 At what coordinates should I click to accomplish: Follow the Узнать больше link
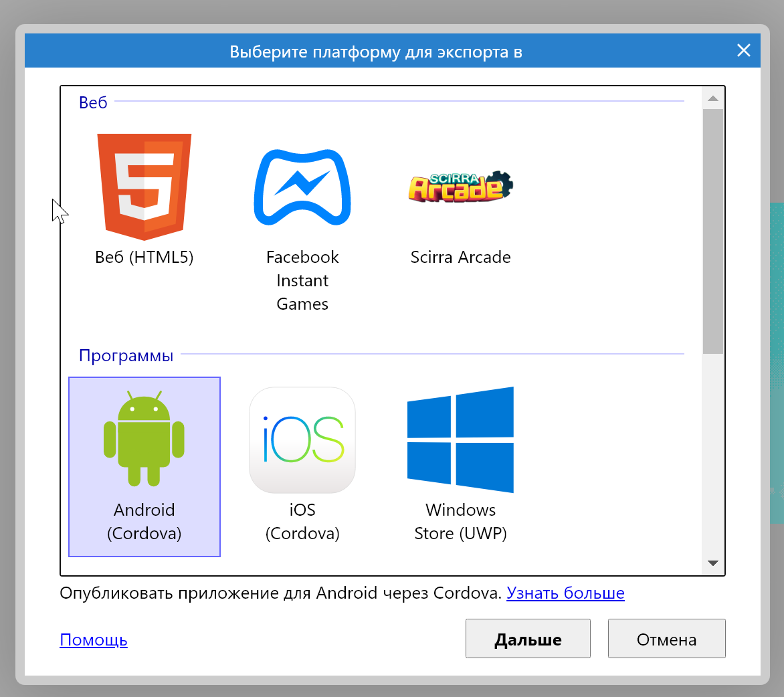(565, 593)
